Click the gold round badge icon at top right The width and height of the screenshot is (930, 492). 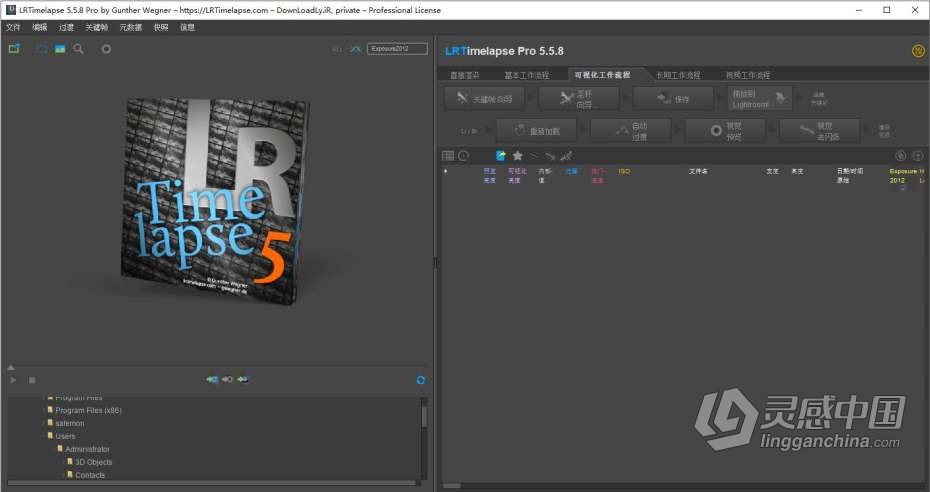918,51
